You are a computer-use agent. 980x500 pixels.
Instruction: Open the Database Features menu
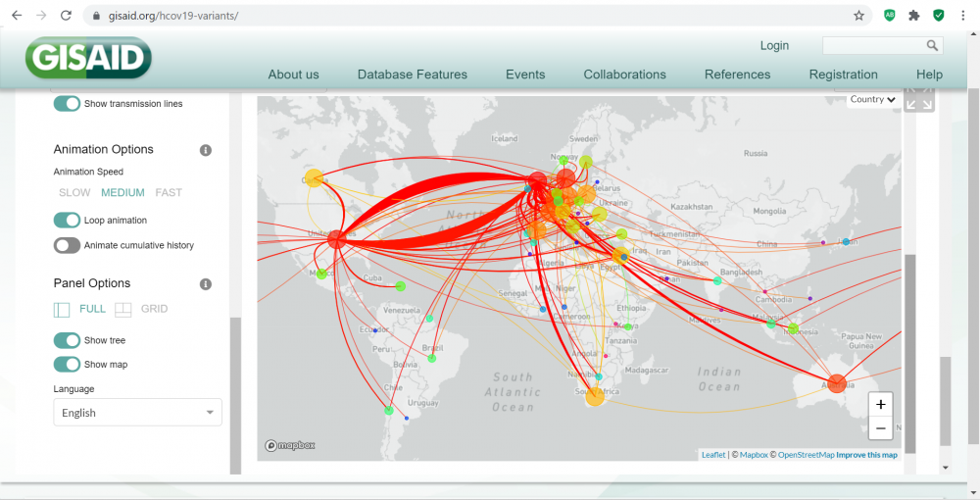click(412, 75)
